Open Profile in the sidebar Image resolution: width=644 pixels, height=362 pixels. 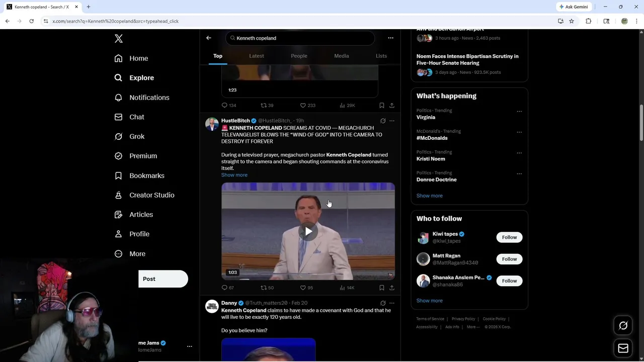coord(132,234)
